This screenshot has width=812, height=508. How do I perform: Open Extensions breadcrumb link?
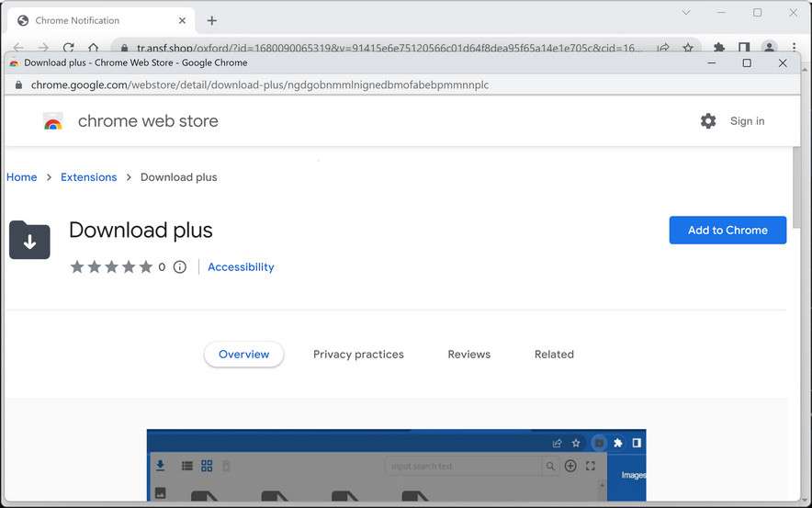point(88,177)
